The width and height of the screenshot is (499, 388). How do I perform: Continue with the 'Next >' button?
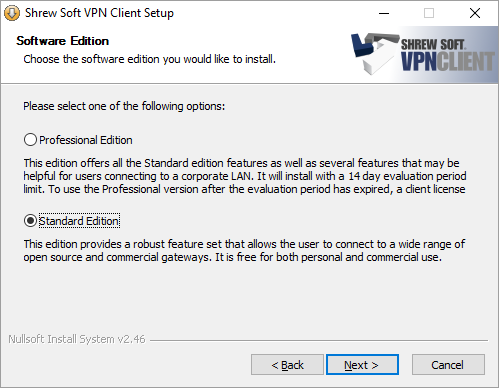point(362,365)
